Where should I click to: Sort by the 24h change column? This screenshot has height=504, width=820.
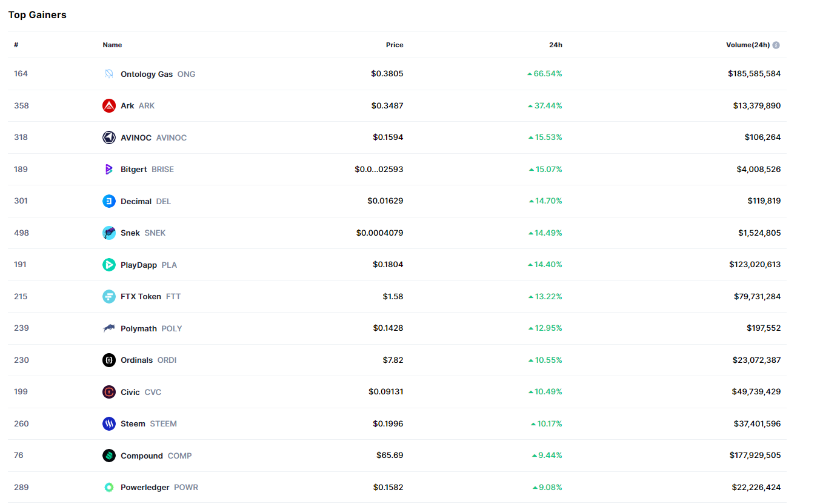point(555,45)
